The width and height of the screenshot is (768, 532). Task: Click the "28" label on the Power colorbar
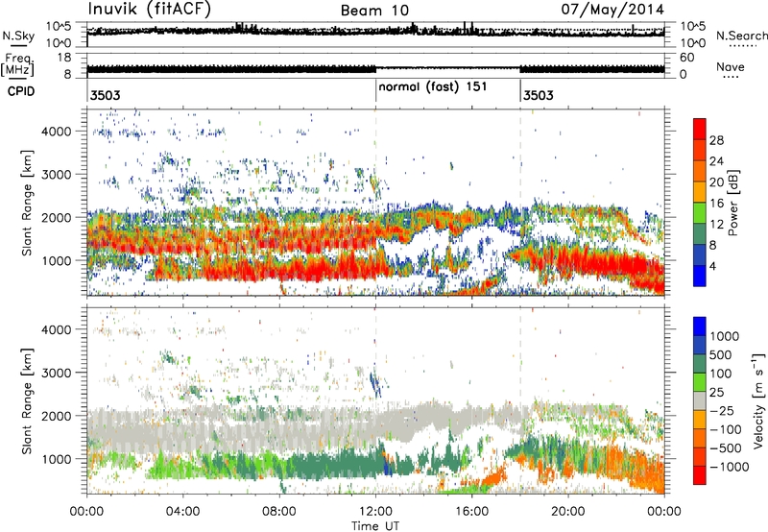pyautogui.click(x=716, y=140)
